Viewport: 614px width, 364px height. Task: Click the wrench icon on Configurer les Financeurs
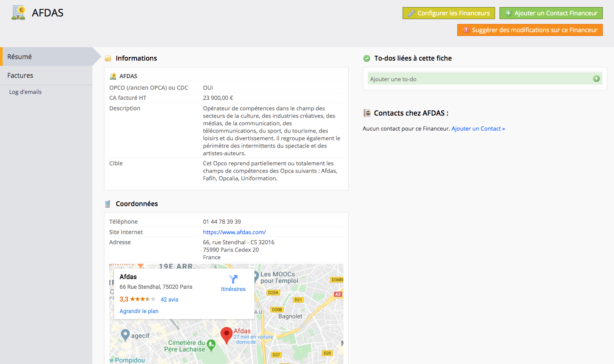click(x=411, y=13)
